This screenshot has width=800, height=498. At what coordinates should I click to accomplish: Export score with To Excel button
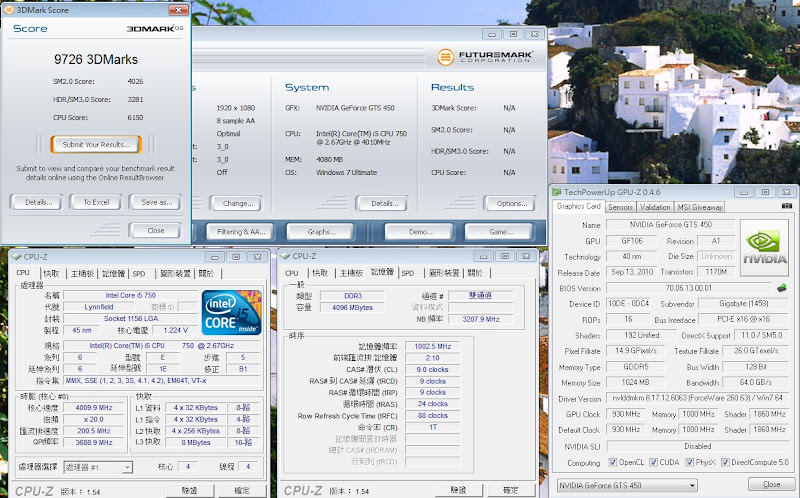[x=96, y=202]
